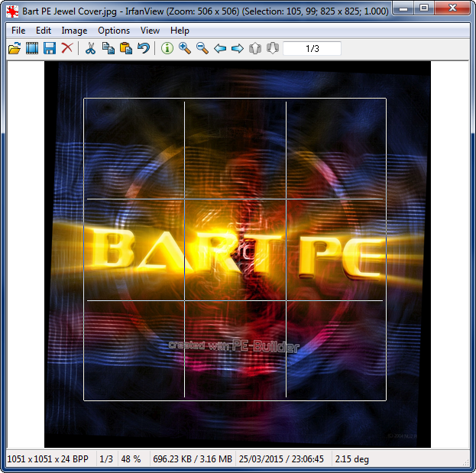The height and width of the screenshot is (473, 476).
Task: Click the IrfanView red logo icon
Action: click(12, 11)
